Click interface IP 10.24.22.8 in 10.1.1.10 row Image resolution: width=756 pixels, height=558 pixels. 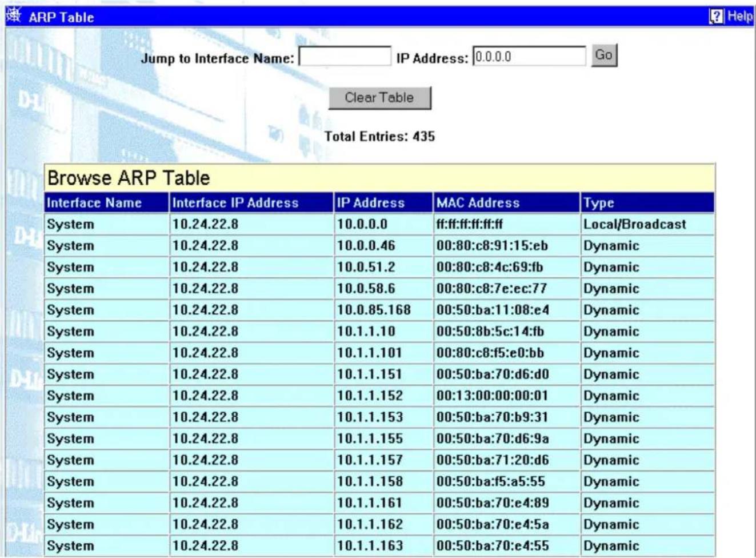205,332
